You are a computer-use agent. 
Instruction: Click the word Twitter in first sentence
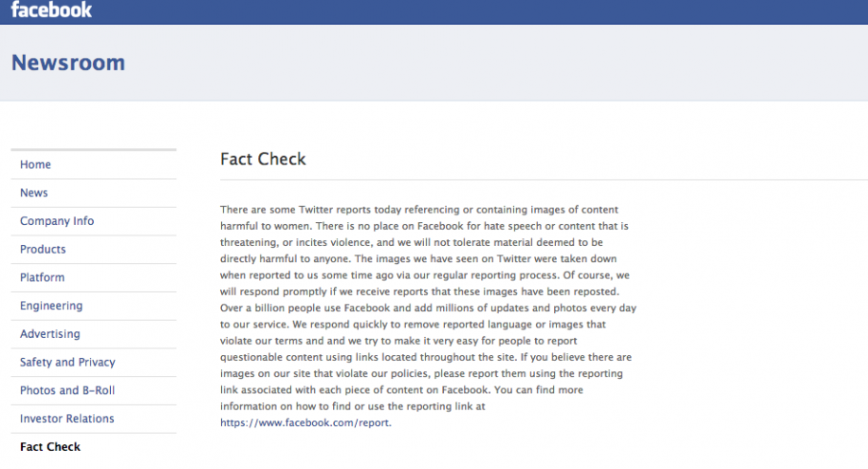(x=316, y=209)
